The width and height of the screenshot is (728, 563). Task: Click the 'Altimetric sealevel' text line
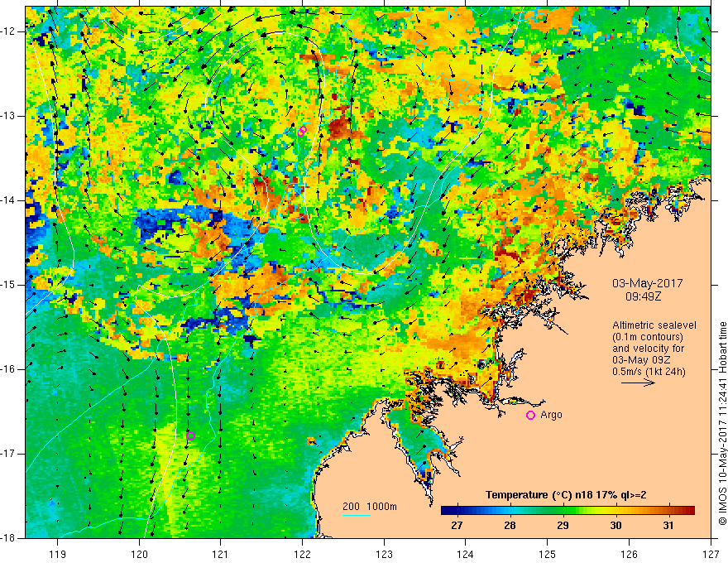point(654,325)
